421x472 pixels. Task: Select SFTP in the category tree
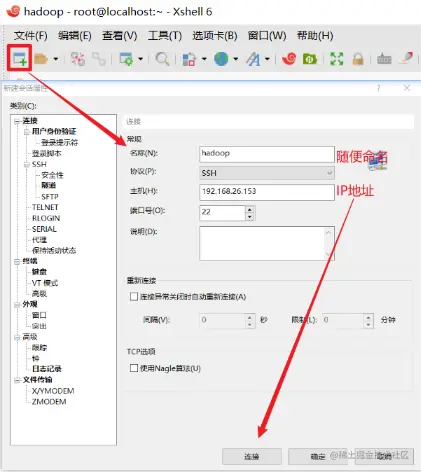(x=50, y=197)
